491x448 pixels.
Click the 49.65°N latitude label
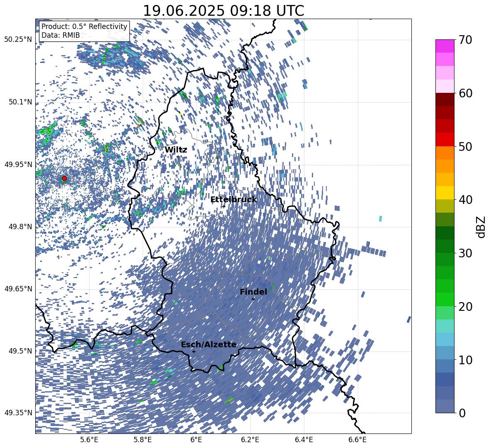pos(18,289)
